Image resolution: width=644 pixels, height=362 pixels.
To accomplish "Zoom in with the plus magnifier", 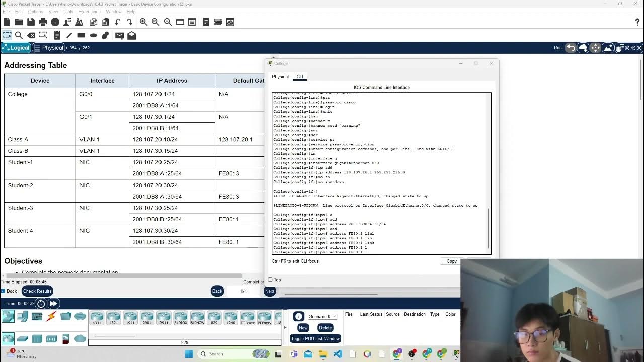I will pos(143,22).
